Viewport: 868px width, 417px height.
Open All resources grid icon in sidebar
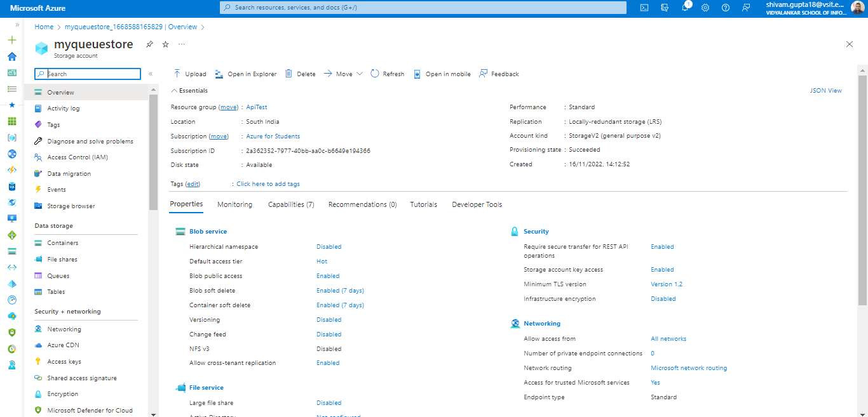(11, 121)
